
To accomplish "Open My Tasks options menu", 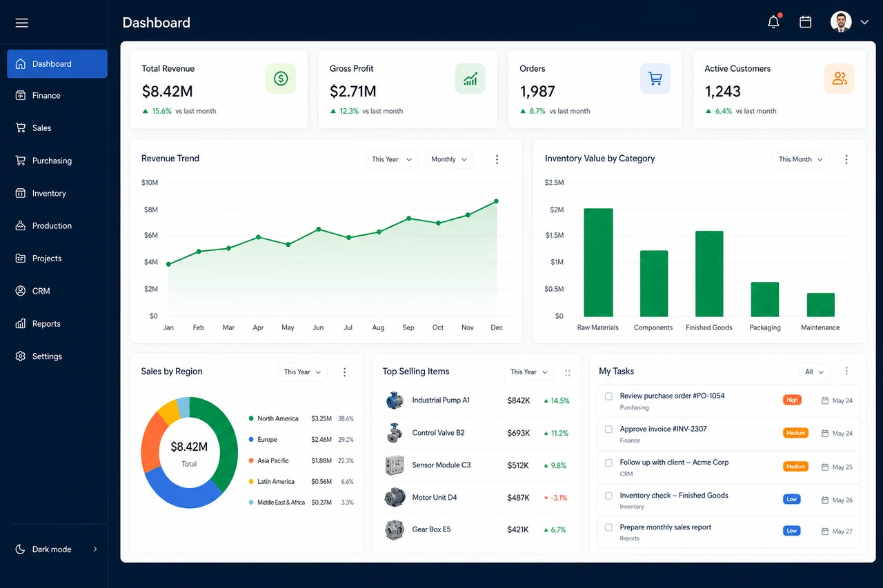I will [x=846, y=371].
